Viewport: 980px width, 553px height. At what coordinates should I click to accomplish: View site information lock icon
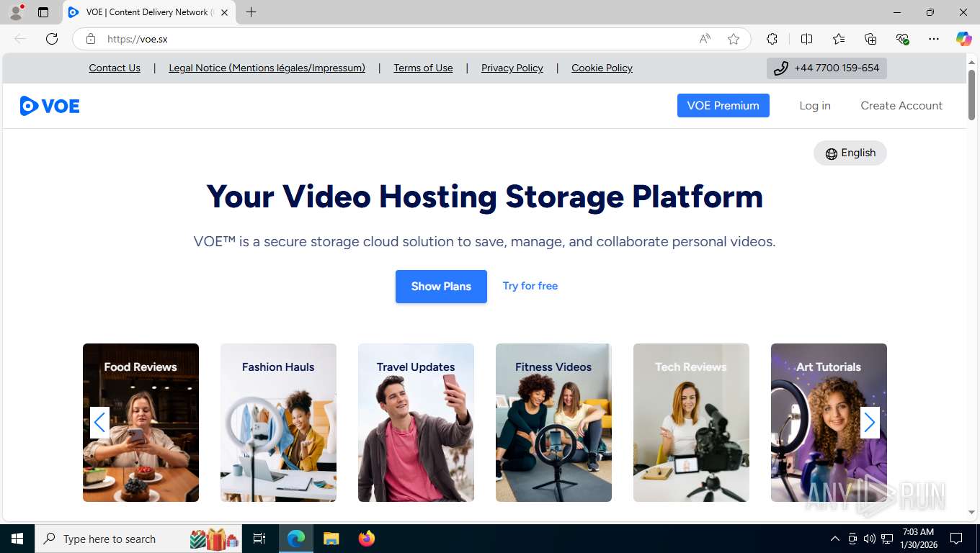(x=91, y=39)
